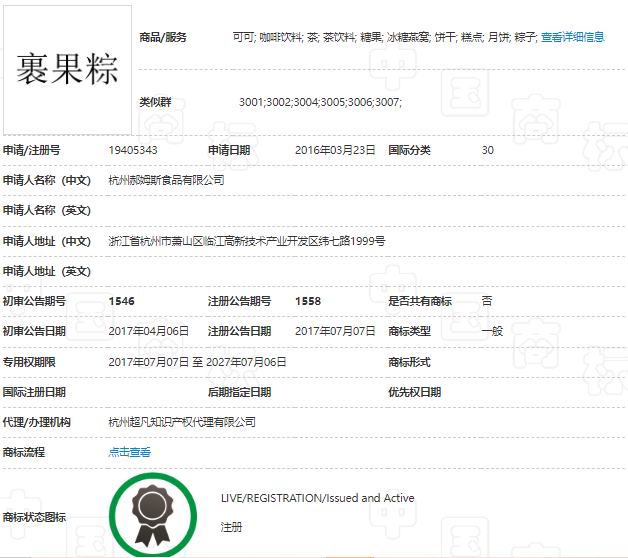Click the 注册公告日期 label
Screen dimensions: 628x558
pyautogui.click(x=240, y=331)
